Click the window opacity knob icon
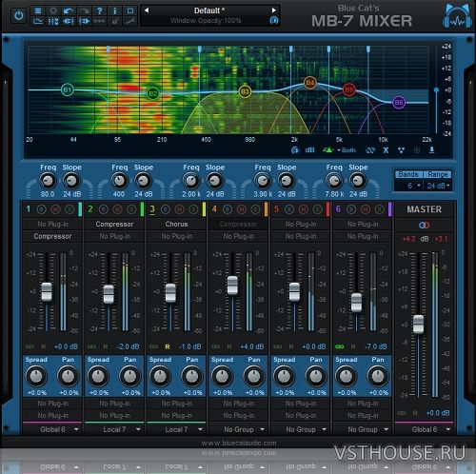Screen dimensions: 476x474 click(x=273, y=21)
